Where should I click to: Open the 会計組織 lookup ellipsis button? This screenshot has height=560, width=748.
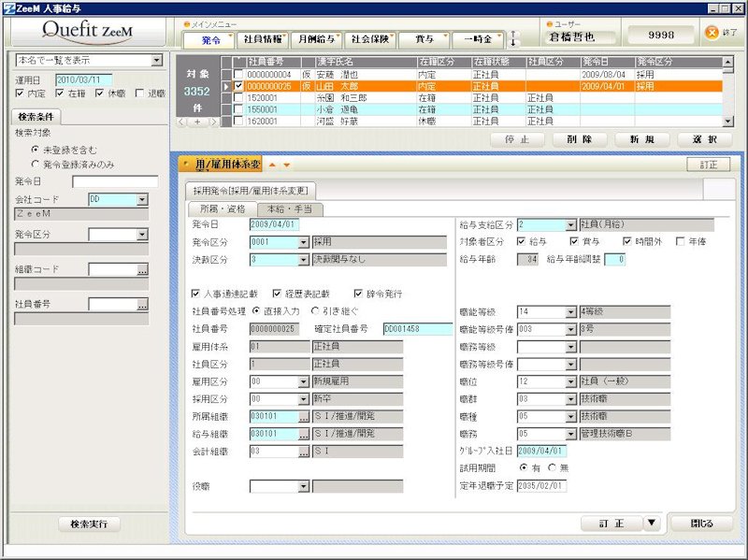[304, 452]
